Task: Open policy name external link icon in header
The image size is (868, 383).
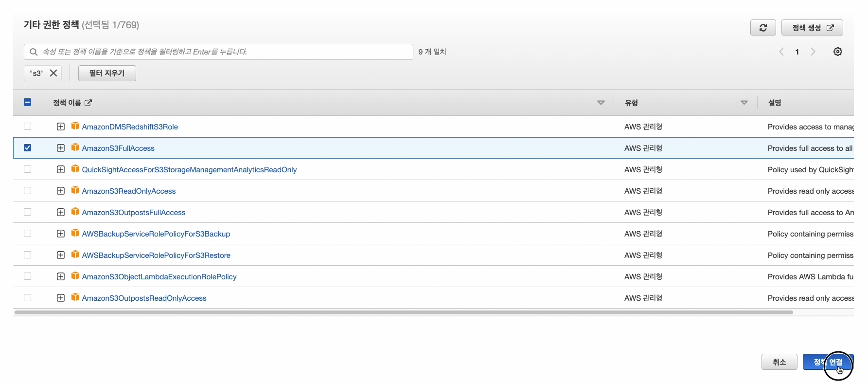Action: pos(88,103)
